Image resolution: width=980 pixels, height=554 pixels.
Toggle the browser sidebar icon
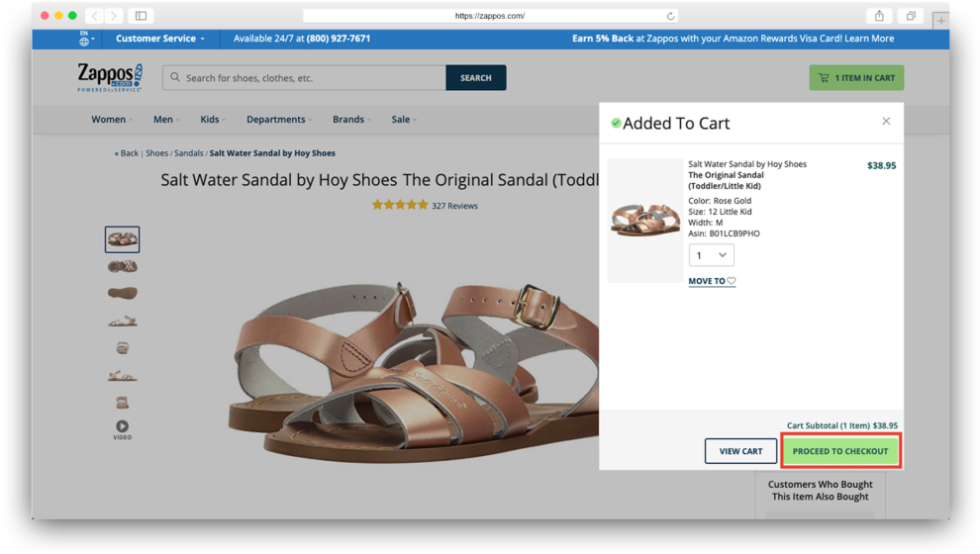[x=141, y=16]
